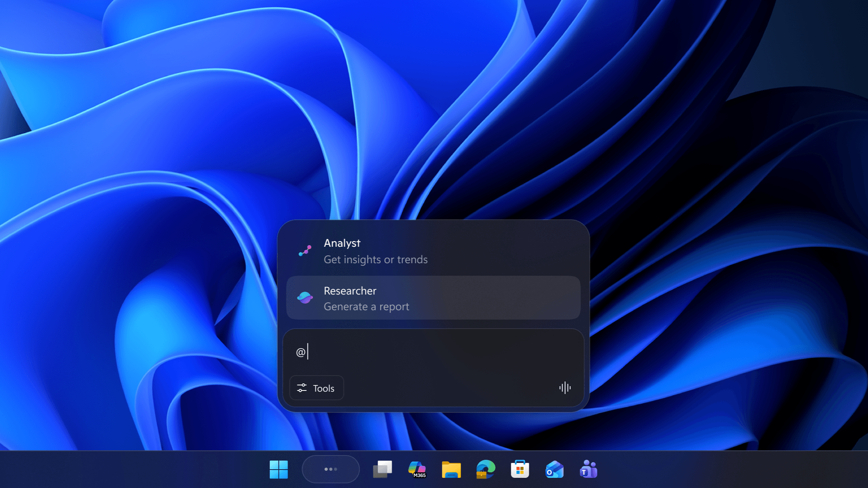The width and height of the screenshot is (868, 488).
Task: Open Outlook from the taskbar
Action: click(554, 468)
